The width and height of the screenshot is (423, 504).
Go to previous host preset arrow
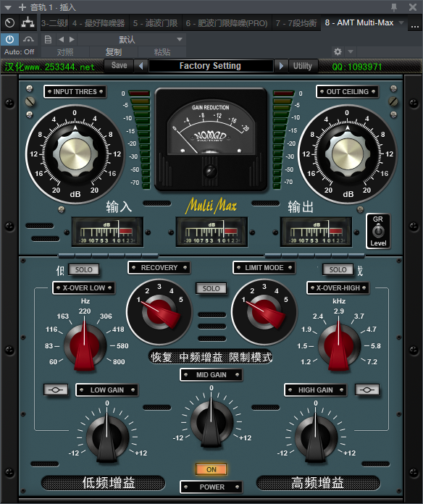[61, 40]
